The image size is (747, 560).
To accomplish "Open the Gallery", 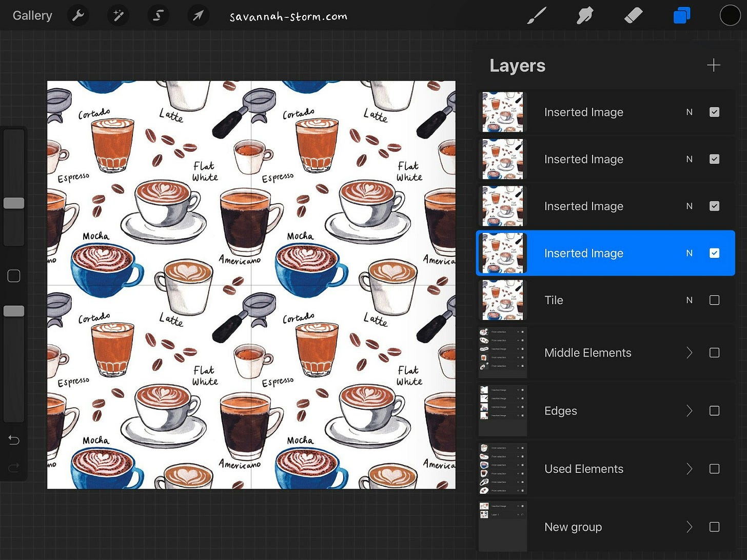I will 32,15.
